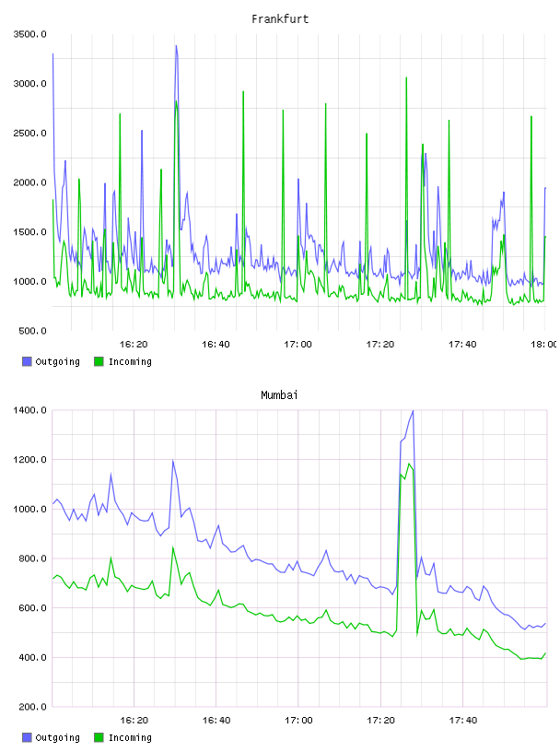The image size is (560, 752).
Task: Click the green Incoming swatch in Mumbai legend
Action: click(x=99, y=737)
